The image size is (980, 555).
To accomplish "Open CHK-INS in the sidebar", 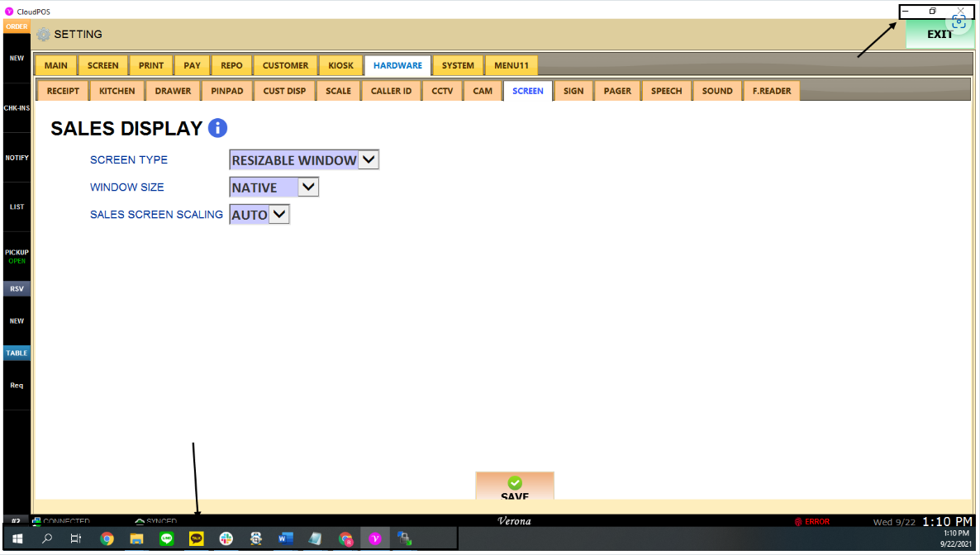I will (17, 108).
